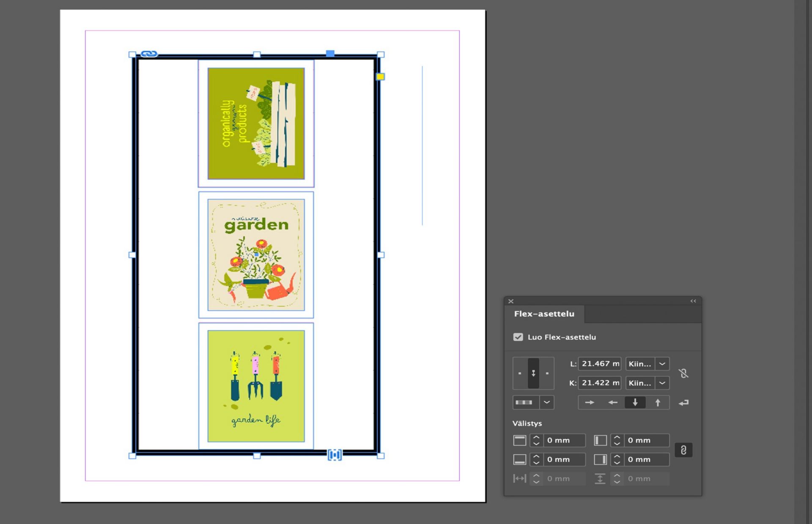Uncheck the Luo Flex-asettelu checkbox
Screen dimensions: 812x524
[x=518, y=337]
